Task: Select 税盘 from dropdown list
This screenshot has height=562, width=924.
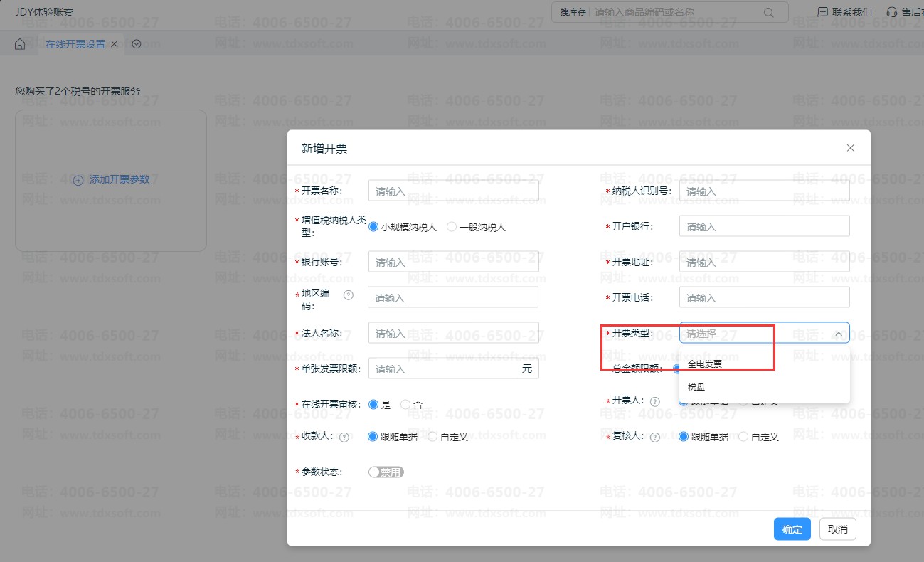Action: click(696, 387)
